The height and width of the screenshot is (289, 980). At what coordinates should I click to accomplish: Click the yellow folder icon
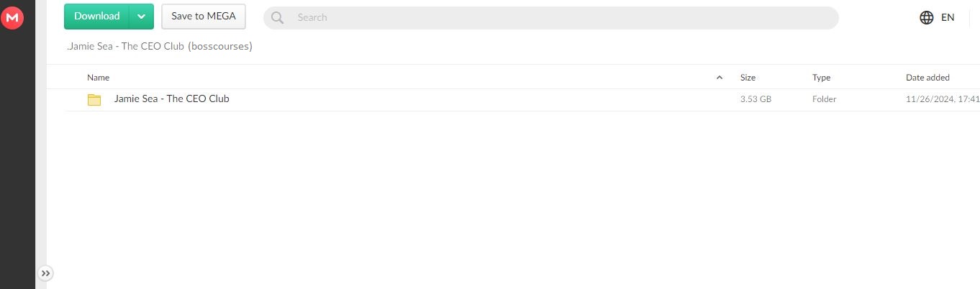pyautogui.click(x=94, y=100)
